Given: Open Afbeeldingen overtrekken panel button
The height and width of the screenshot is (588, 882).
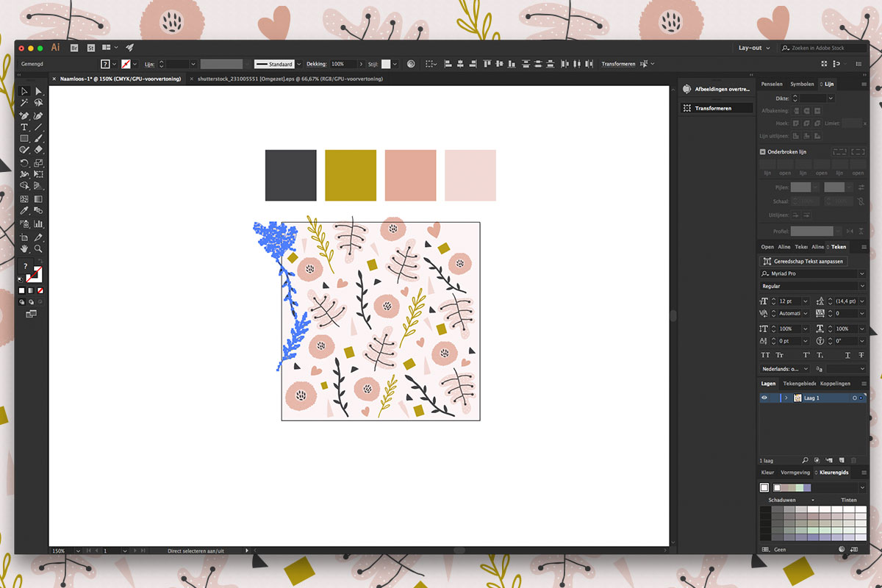Looking at the screenshot, I should [x=717, y=89].
